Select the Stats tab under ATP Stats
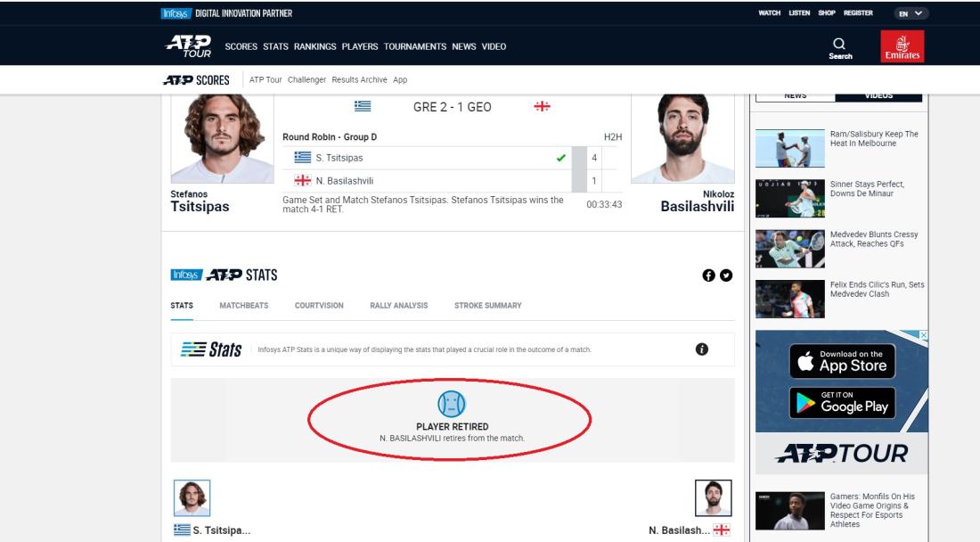 point(182,306)
